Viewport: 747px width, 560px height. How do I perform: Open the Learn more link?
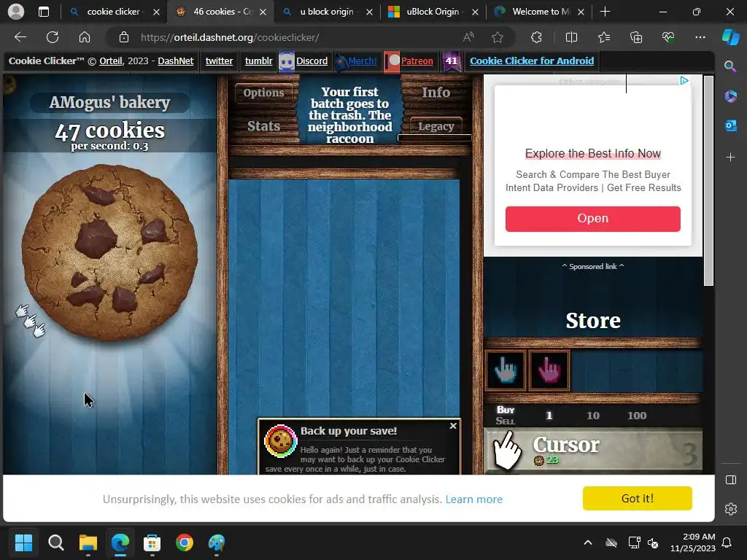click(473, 499)
